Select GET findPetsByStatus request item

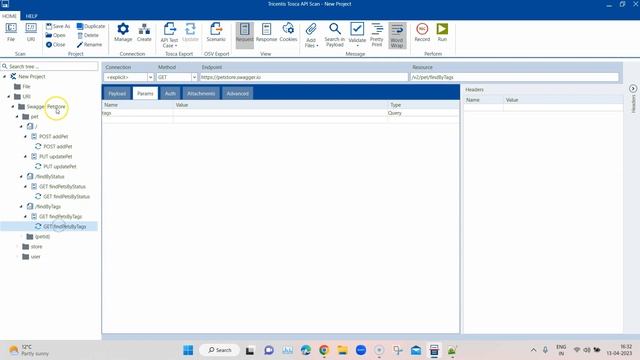(x=62, y=197)
